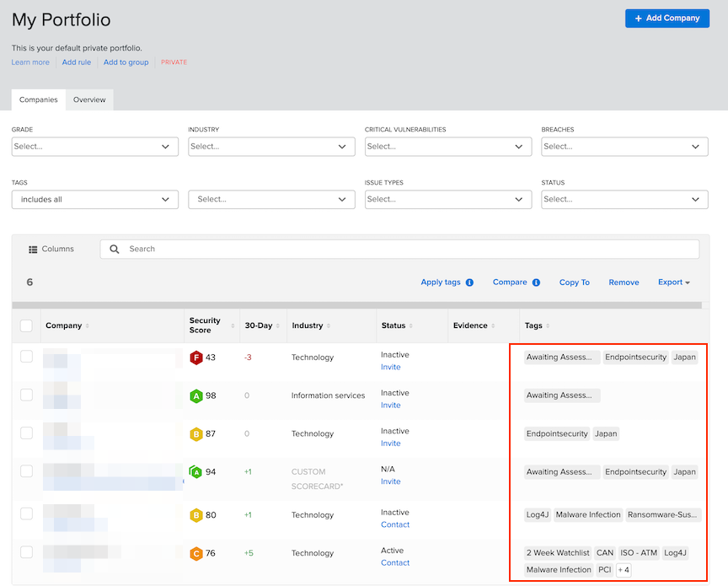Switch to the Companies tab
The width and height of the screenshot is (728, 586).
click(x=39, y=99)
